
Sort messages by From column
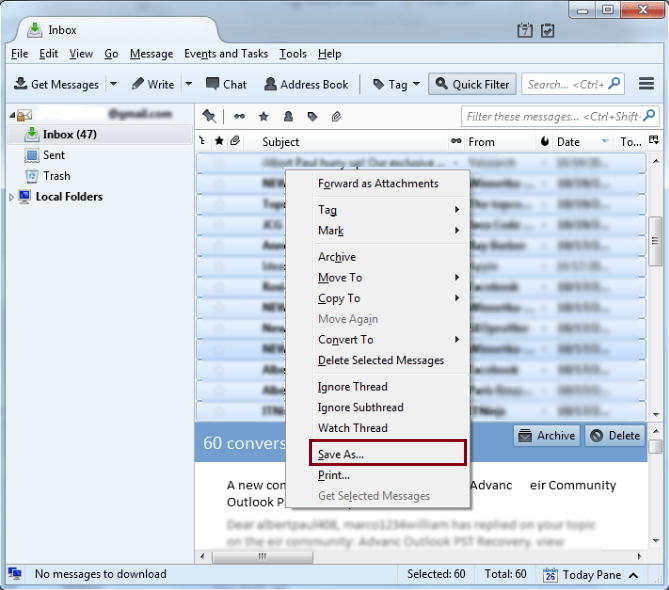tap(481, 142)
